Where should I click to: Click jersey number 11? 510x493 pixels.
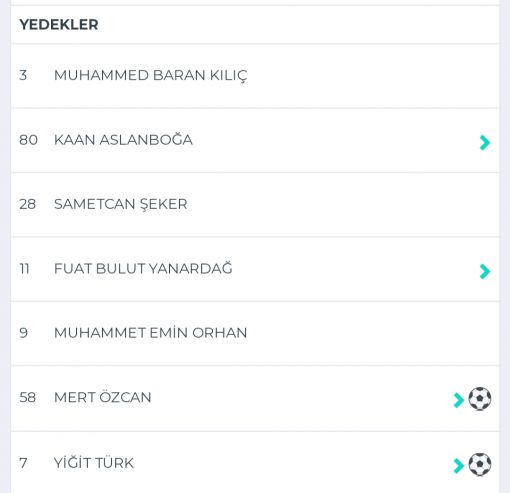click(x=24, y=269)
